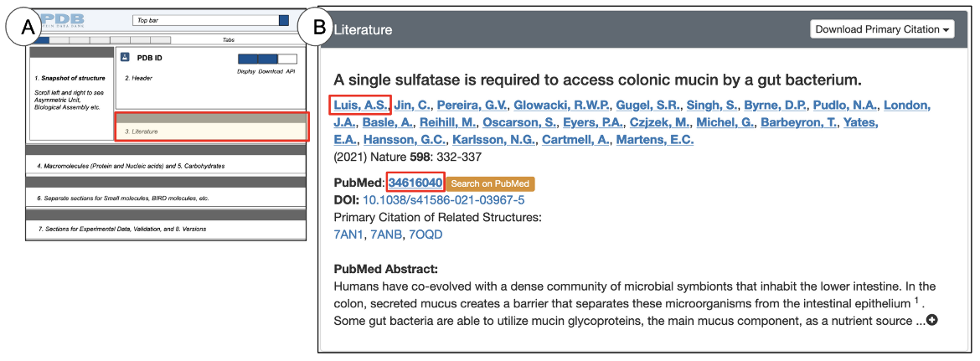The height and width of the screenshot is (361, 980).
Task: Open PubMed ID 34616040 link
Action: pyautogui.click(x=415, y=183)
